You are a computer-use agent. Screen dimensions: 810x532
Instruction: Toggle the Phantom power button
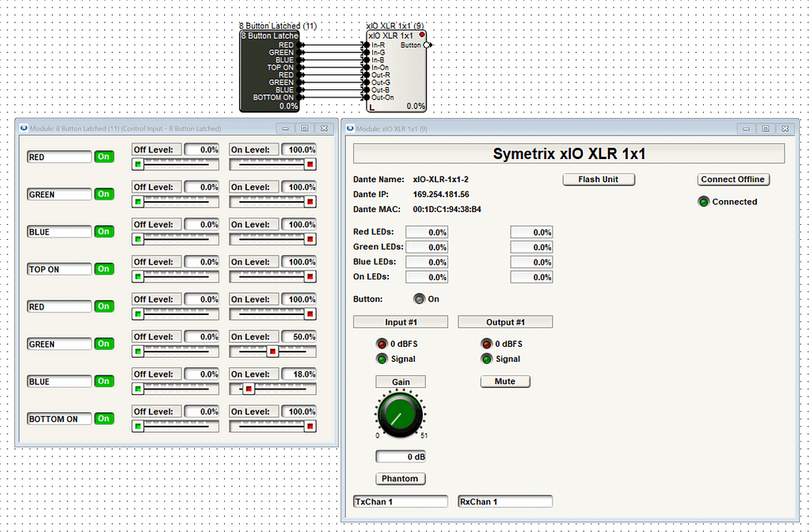click(x=401, y=478)
